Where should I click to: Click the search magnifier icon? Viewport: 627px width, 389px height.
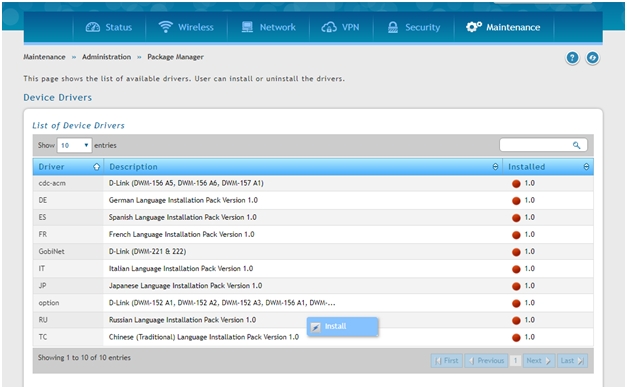[576, 145]
